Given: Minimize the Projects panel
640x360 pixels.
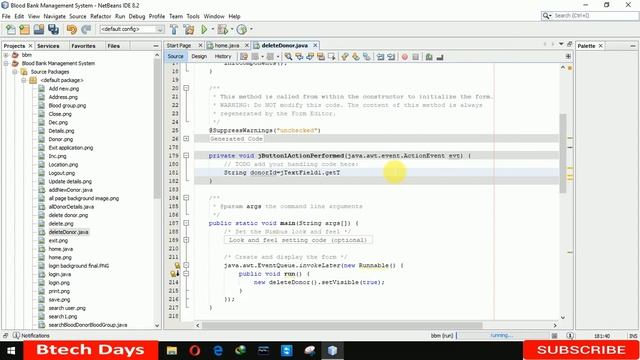Looking at the screenshot, I should pyautogui.click(x=156, y=46).
